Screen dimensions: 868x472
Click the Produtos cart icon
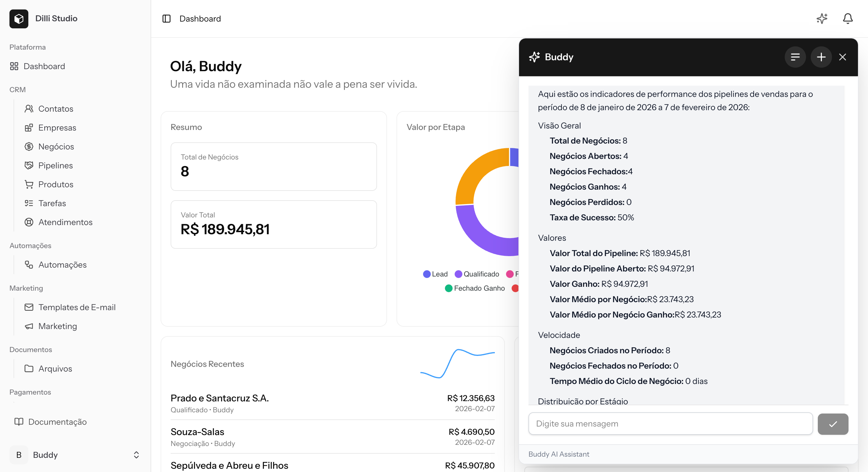(x=29, y=184)
